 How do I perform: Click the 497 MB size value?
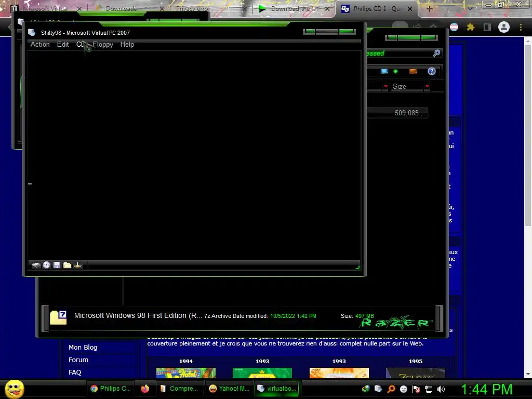pyautogui.click(x=364, y=316)
